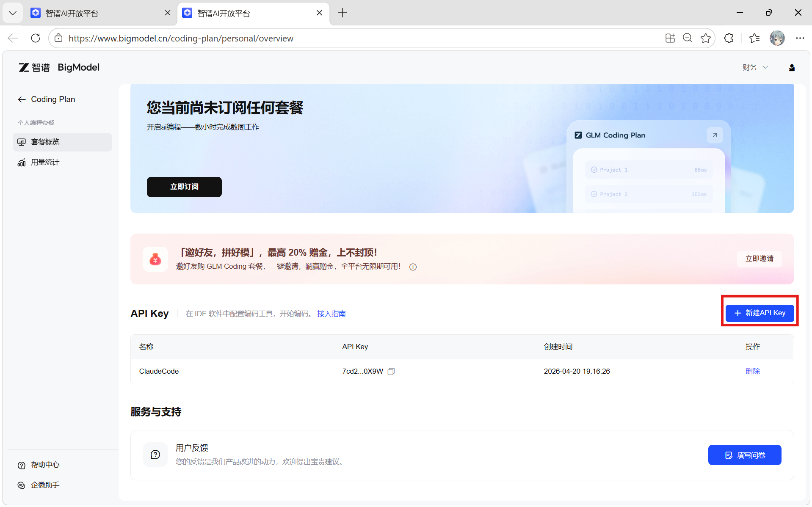Open the apps grid icon in address bar

coord(670,38)
